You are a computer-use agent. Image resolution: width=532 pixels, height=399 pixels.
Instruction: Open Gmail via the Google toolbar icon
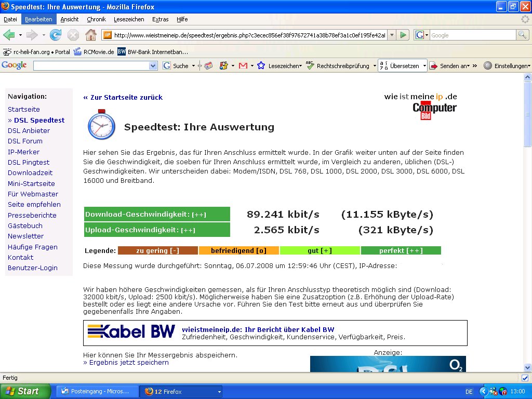[242, 65]
